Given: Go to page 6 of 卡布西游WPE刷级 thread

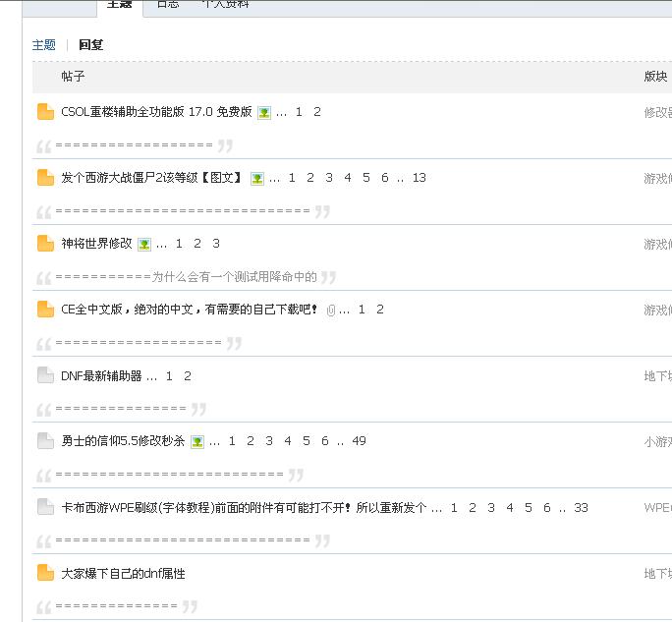Looking at the screenshot, I should (547, 508).
